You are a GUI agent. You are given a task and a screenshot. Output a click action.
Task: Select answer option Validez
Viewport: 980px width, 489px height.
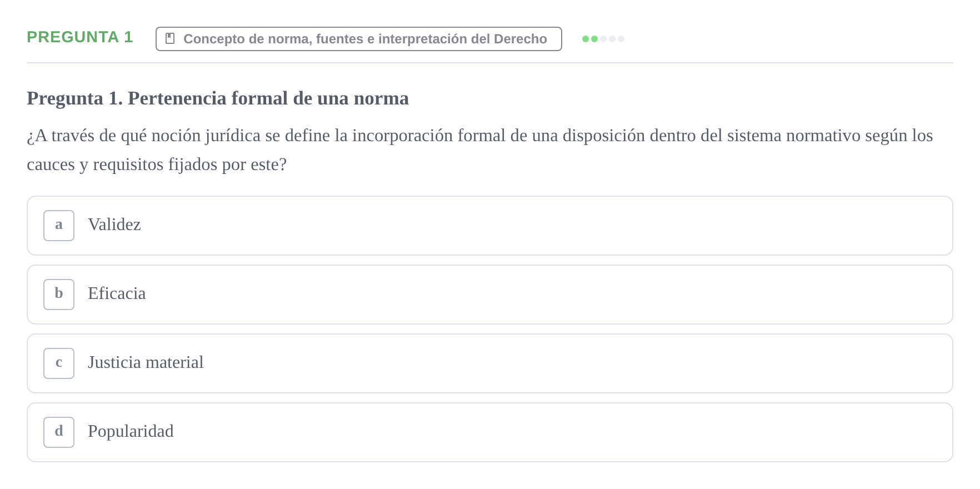click(x=489, y=226)
